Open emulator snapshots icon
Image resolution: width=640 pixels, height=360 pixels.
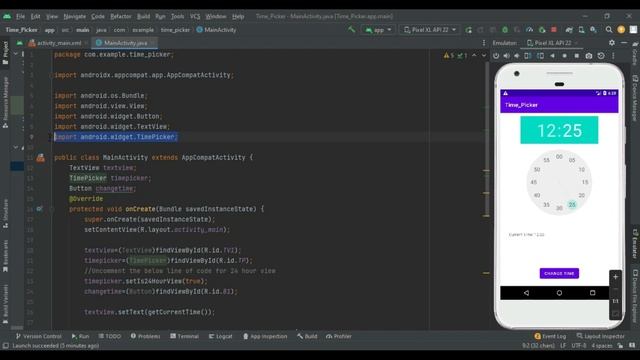[601, 56]
